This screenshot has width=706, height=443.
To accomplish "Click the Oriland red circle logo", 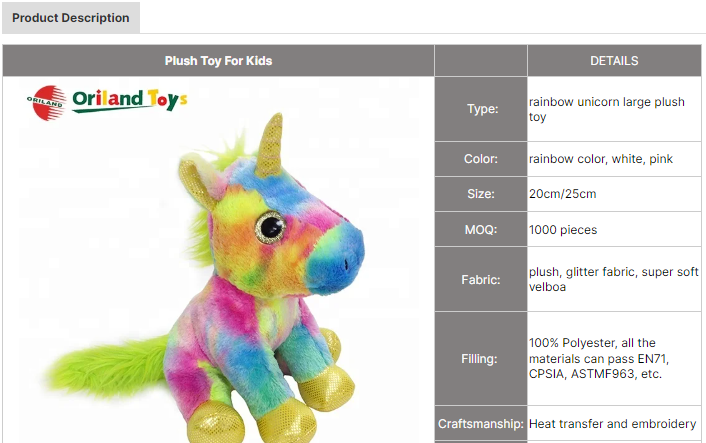I will (x=45, y=103).
